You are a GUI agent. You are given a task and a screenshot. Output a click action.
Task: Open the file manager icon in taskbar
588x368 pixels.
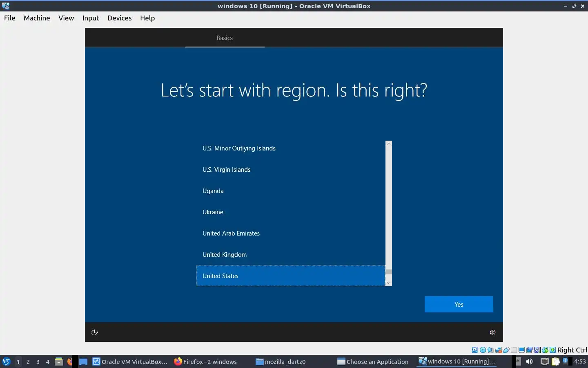pyautogui.click(x=59, y=361)
